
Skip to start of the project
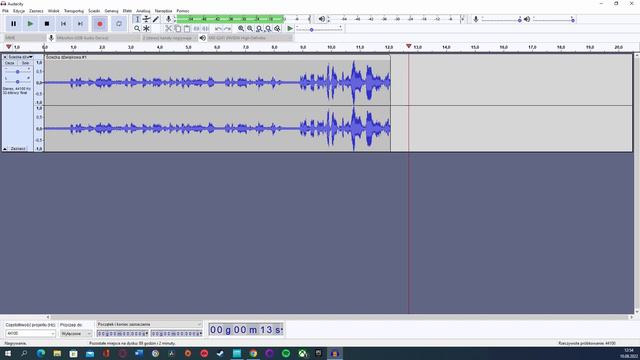point(64,24)
